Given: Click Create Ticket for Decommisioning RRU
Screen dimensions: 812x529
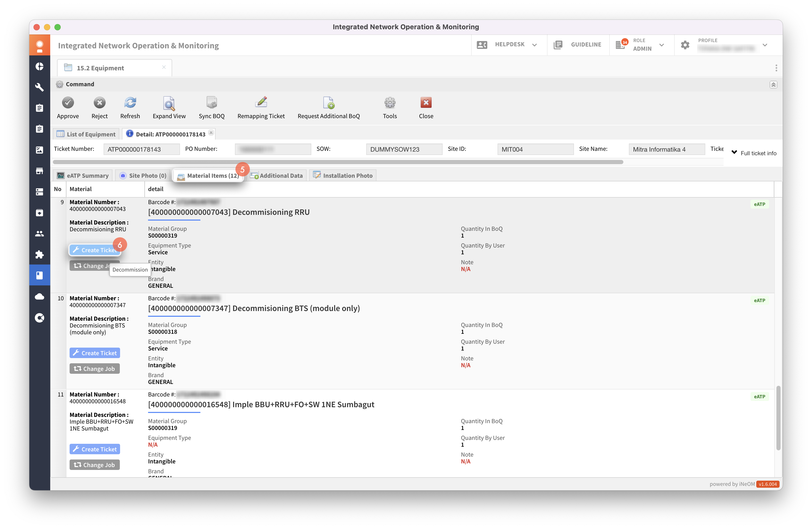Looking at the screenshot, I should tap(95, 250).
